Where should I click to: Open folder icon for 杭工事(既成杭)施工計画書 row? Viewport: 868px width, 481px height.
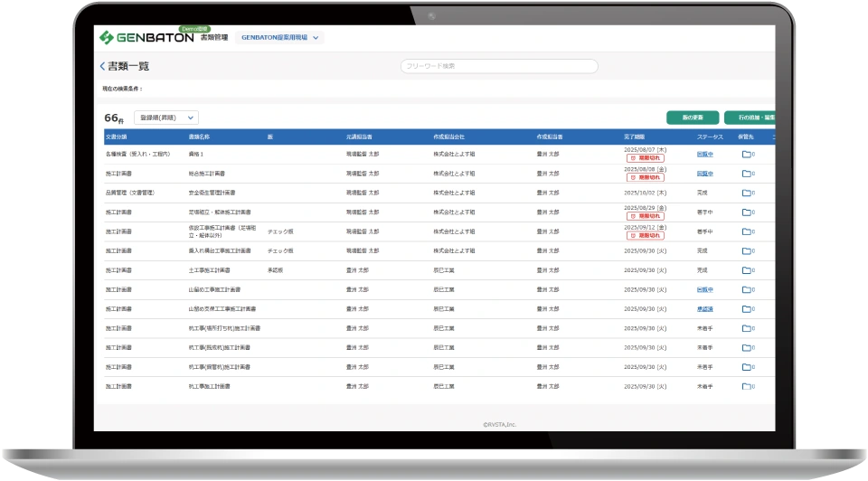point(747,348)
